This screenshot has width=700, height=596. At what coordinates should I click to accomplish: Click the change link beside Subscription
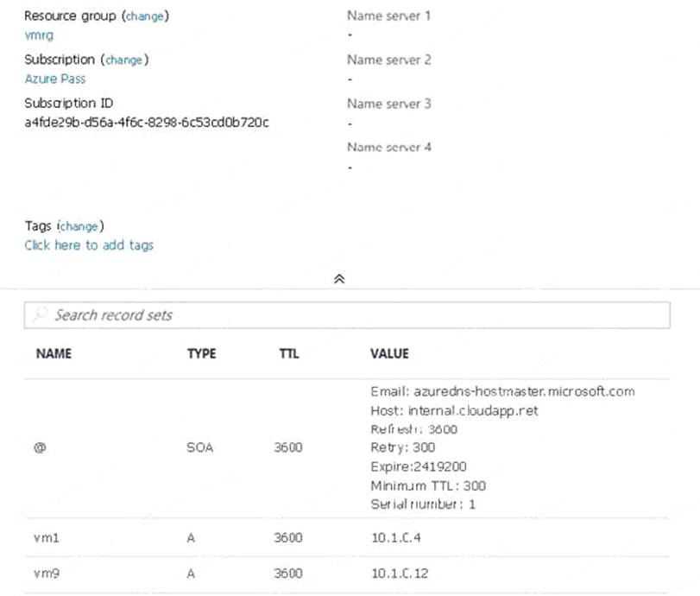[x=123, y=60]
